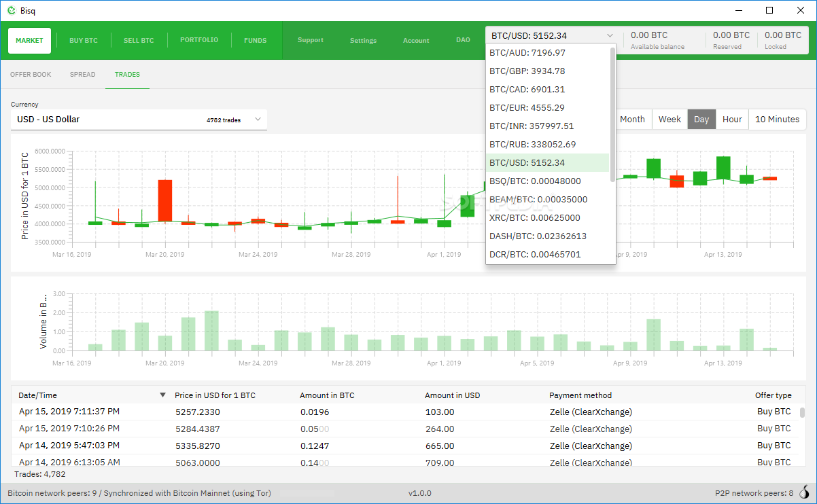Viewport: 817px width, 504px height.
Task: Go to BUY BTC
Action: (x=84, y=41)
